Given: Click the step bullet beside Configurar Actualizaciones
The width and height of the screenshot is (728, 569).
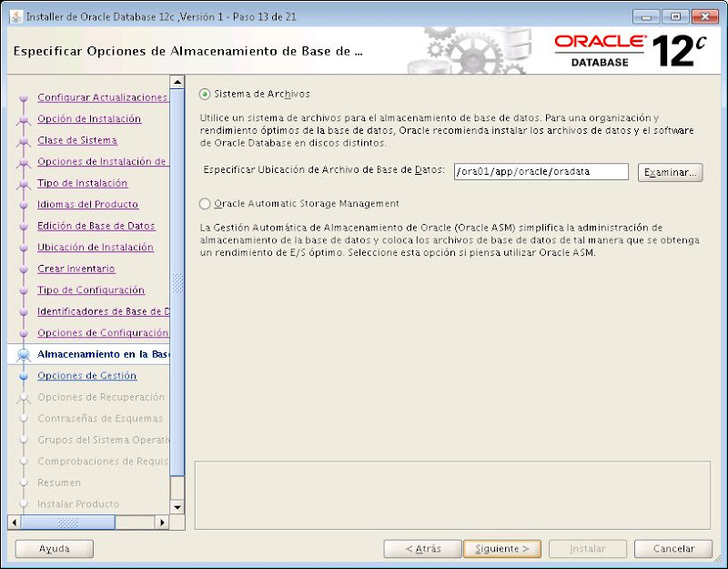Looking at the screenshot, I should pos(24,98).
